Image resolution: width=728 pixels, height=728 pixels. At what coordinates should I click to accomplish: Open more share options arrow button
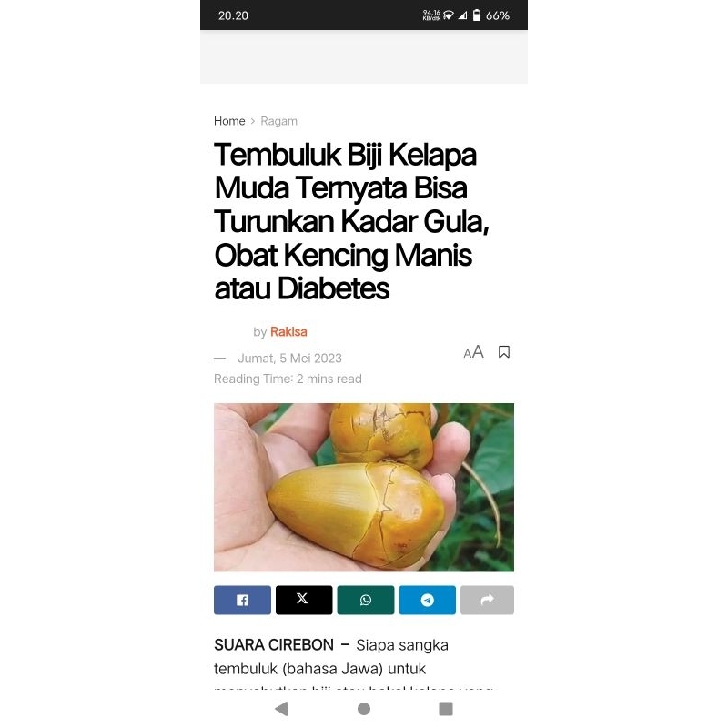[487, 600]
